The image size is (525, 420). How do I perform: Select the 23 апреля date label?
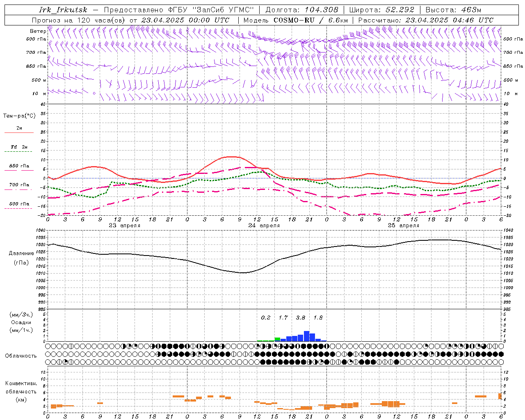point(124,226)
